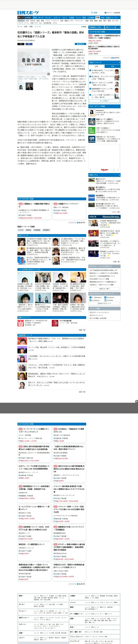Switch to the 記事 ranking tab
Screen dimensions: 138x644
tap(96, 66)
